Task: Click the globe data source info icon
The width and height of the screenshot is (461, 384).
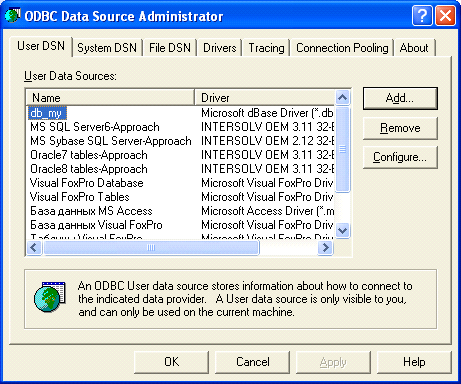Action: click(x=50, y=296)
